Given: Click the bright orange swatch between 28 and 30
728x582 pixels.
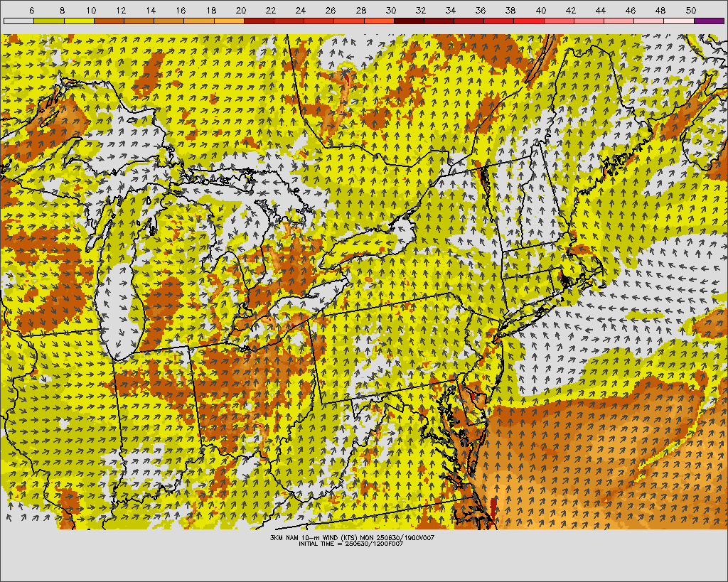Looking at the screenshot, I should pyautogui.click(x=379, y=21).
